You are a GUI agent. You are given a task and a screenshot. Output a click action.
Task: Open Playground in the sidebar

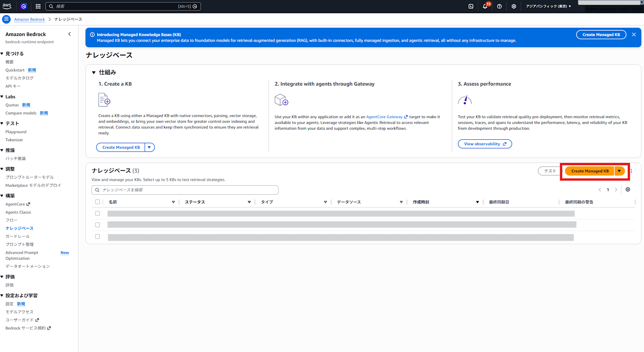point(16,132)
